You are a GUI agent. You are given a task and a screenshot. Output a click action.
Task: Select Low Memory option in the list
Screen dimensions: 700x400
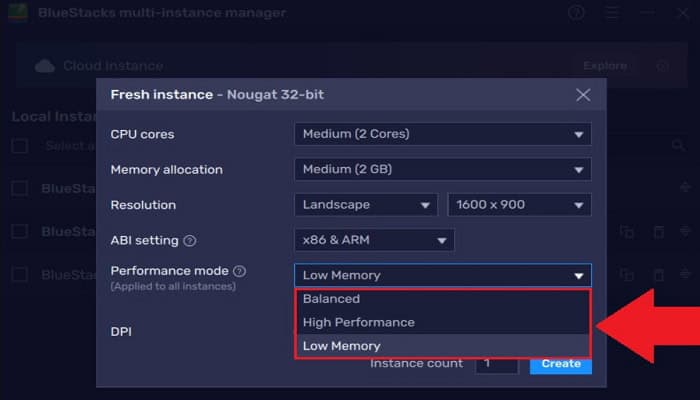point(443,346)
